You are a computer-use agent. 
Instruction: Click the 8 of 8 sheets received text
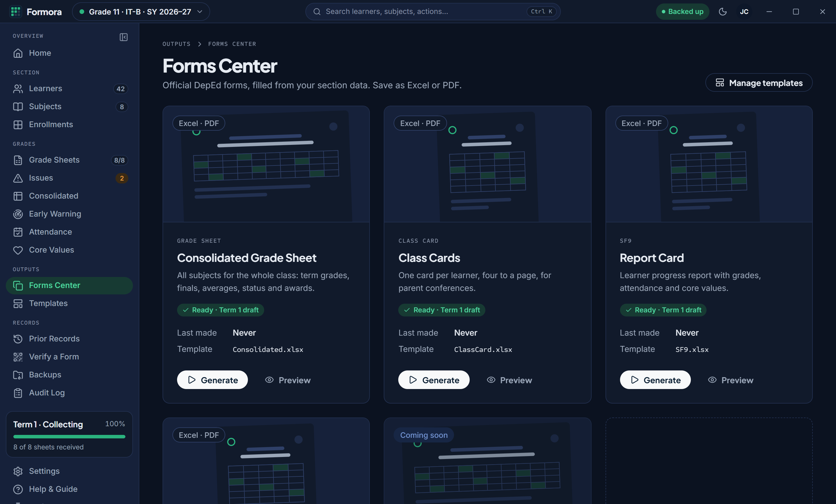tap(48, 447)
